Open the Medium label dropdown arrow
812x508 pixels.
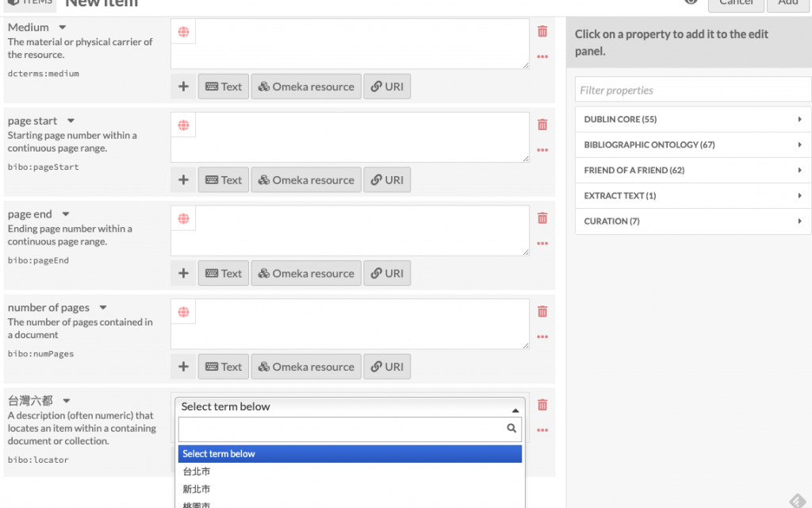point(63,28)
